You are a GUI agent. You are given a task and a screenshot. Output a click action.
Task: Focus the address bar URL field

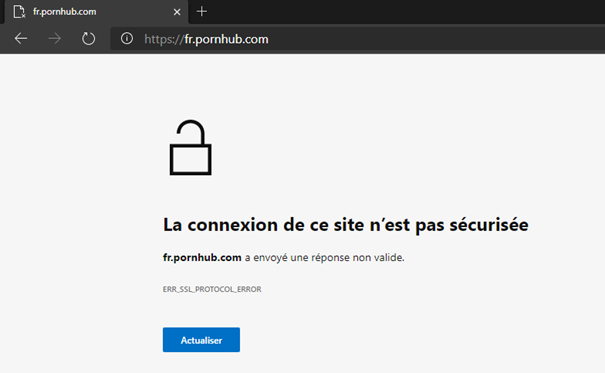[358, 39]
